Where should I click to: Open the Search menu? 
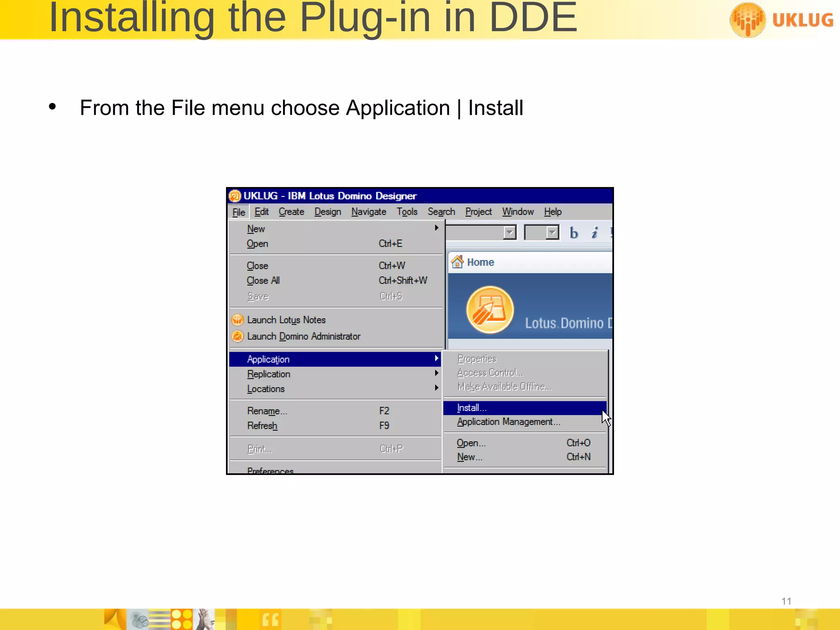[x=441, y=212]
